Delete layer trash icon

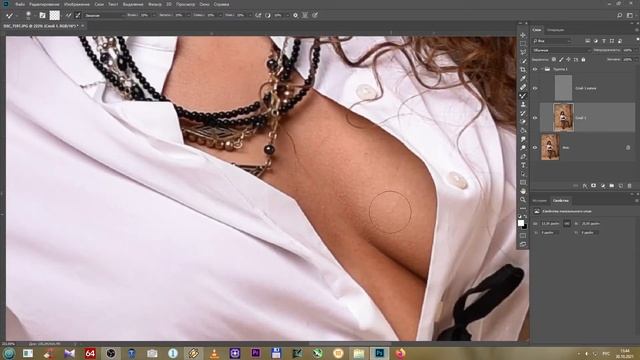point(629,186)
